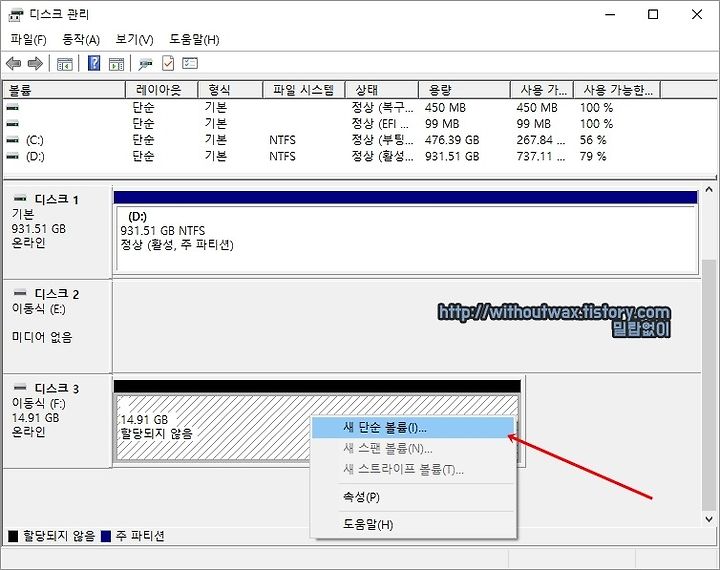The image size is (720, 570).
Task: Choose 도움말(H) in the context menu
Action: pos(413,525)
